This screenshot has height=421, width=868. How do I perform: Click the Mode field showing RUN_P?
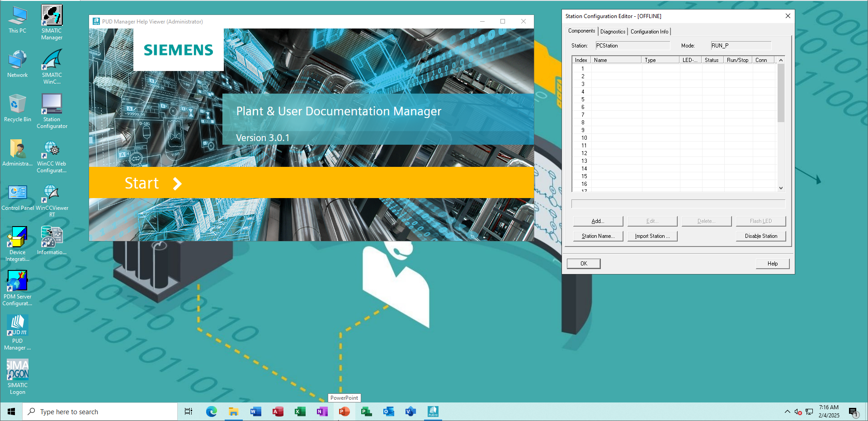click(741, 46)
